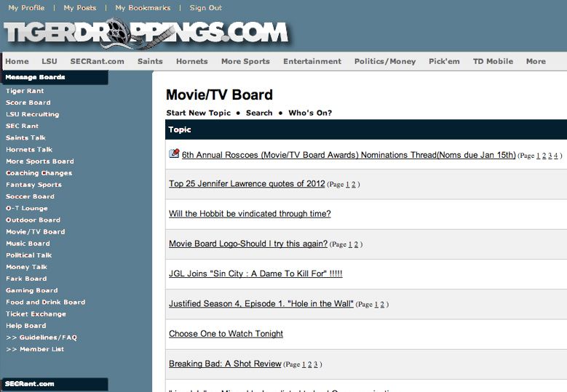Open Soccer Board in sidebar
This screenshot has width=567, height=392.
tap(30, 196)
